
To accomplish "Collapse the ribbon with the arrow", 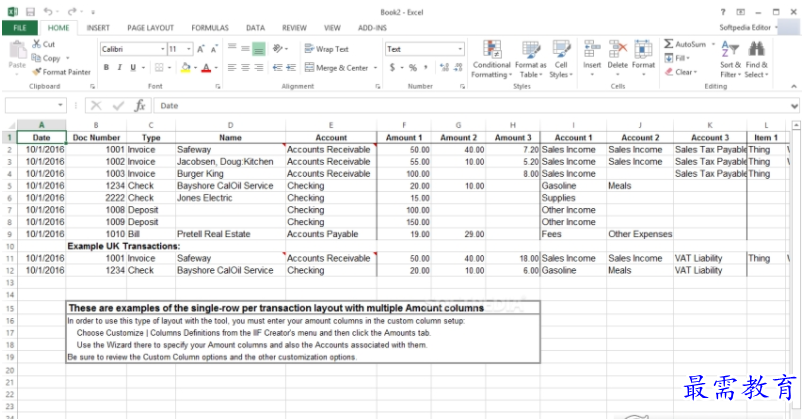I will [794, 86].
